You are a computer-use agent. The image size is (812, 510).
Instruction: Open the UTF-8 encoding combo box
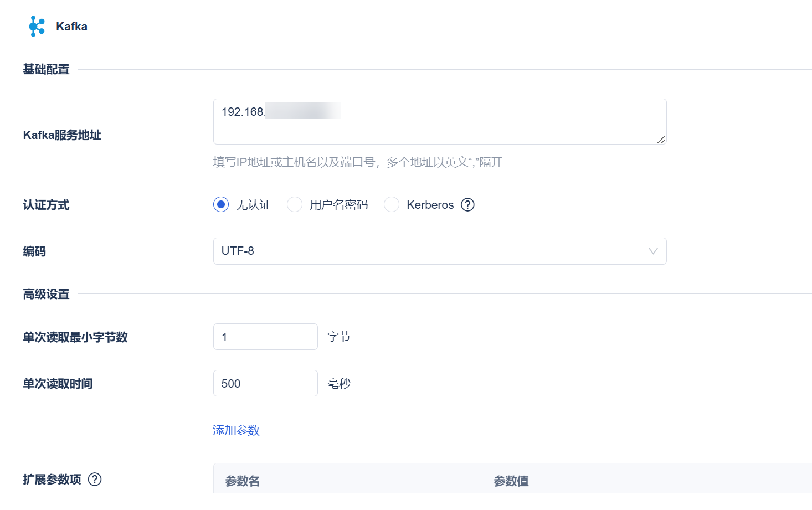pyautogui.click(x=432, y=251)
